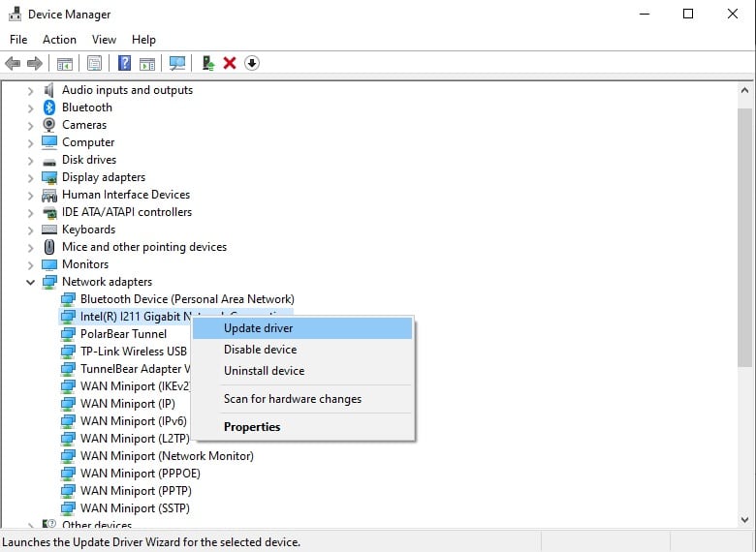The width and height of the screenshot is (756, 552).
Task: Click the Update device driver toolbar icon
Action: (x=207, y=63)
